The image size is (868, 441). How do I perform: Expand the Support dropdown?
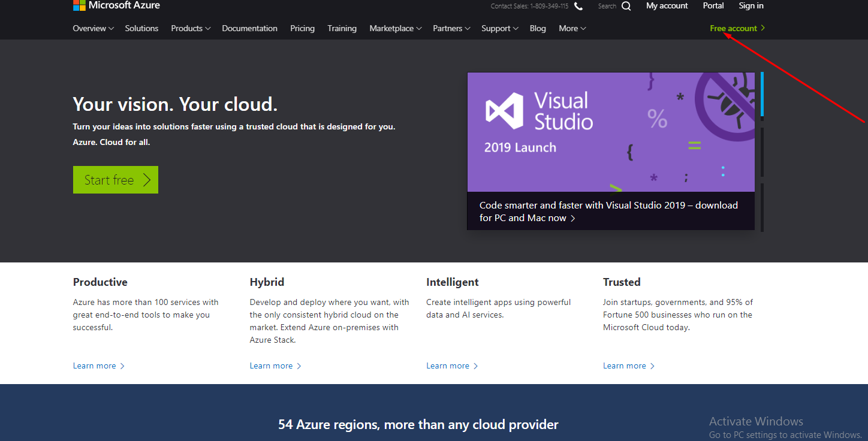coord(500,28)
